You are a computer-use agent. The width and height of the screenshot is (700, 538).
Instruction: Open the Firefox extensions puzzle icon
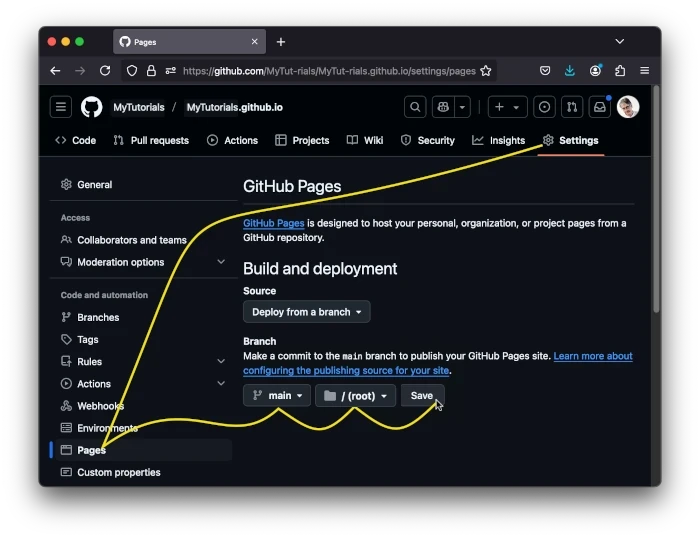point(620,71)
